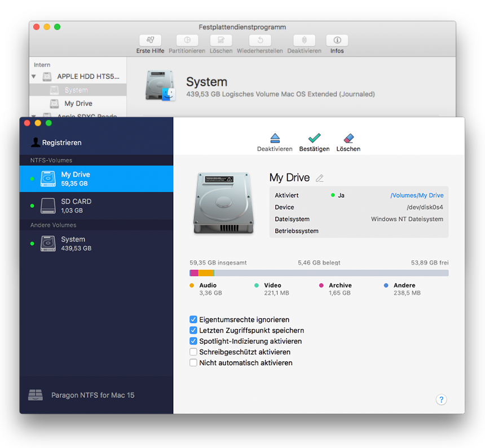The height and width of the screenshot is (448, 485).
Task: Select My Drive 59,35 GB volume
Action: [96, 179]
